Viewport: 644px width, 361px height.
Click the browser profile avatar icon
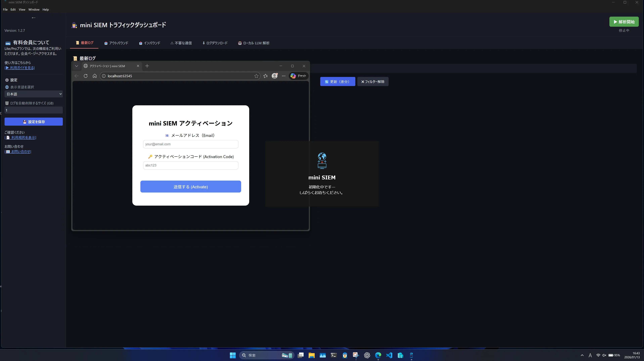[x=275, y=76]
